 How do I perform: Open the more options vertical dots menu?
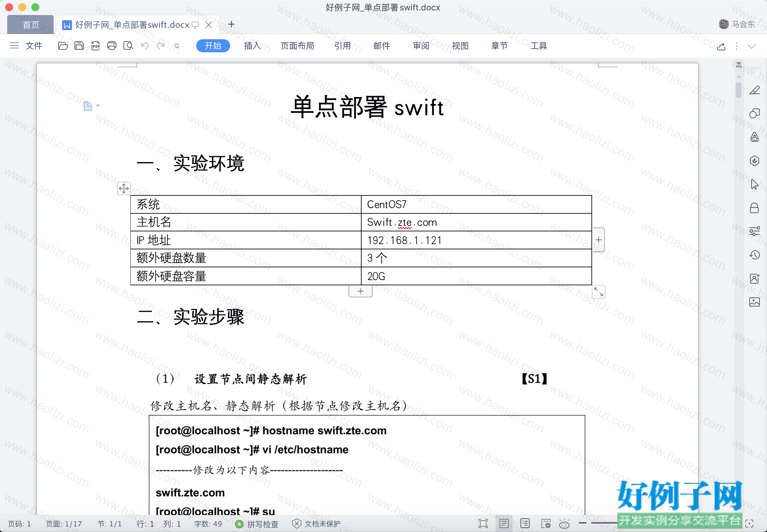737,46
